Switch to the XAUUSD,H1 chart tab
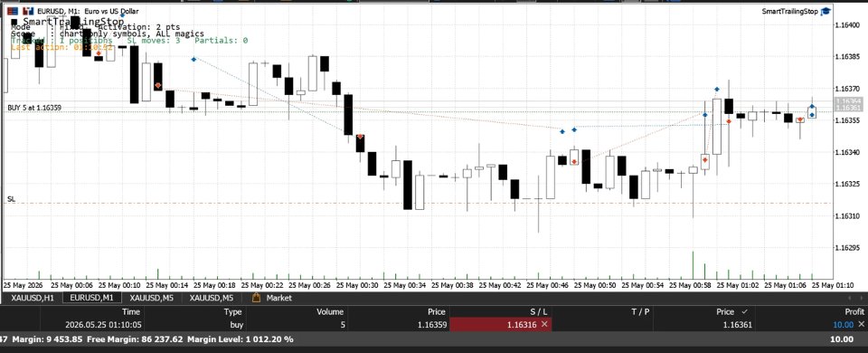Image resolution: width=868 pixels, height=353 pixels. click(33, 298)
